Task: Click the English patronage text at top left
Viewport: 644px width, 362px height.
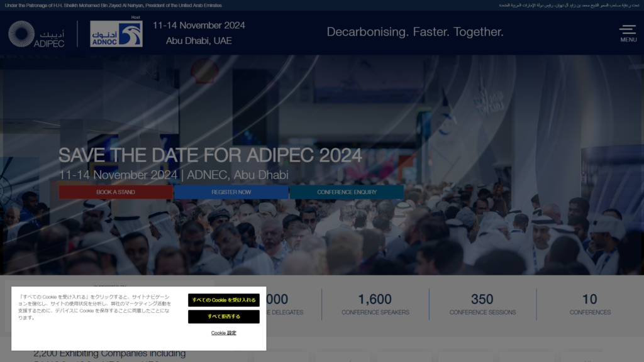Action: click(x=113, y=5)
